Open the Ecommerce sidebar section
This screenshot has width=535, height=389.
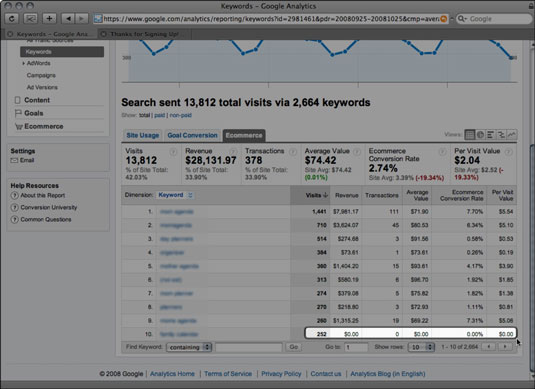pos(44,126)
